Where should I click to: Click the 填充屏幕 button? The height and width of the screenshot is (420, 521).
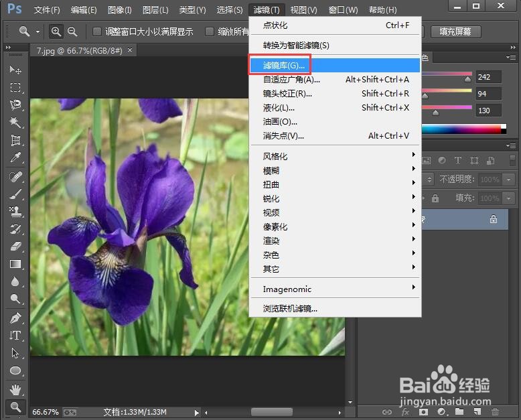point(455,32)
